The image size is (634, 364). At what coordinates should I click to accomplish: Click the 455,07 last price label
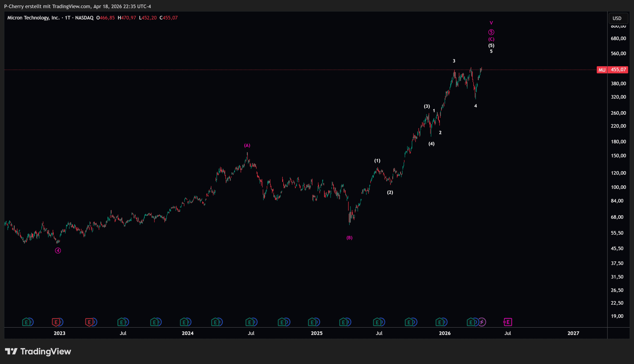pos(618,70)
